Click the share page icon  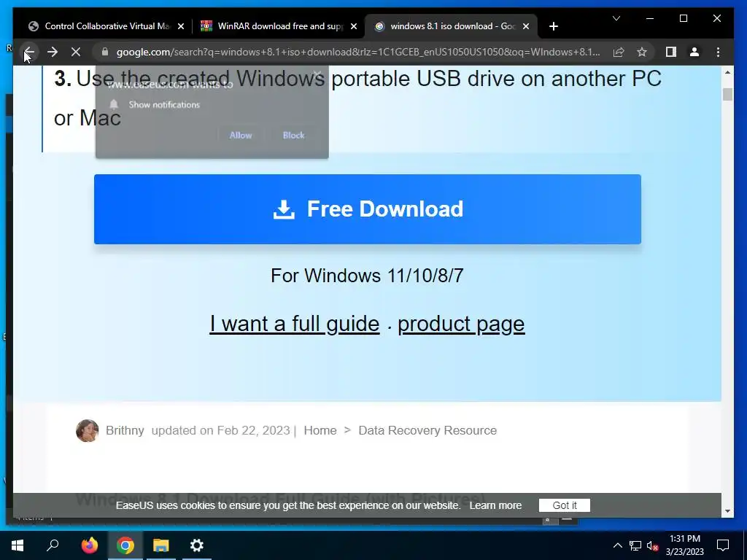click(619, 52)
